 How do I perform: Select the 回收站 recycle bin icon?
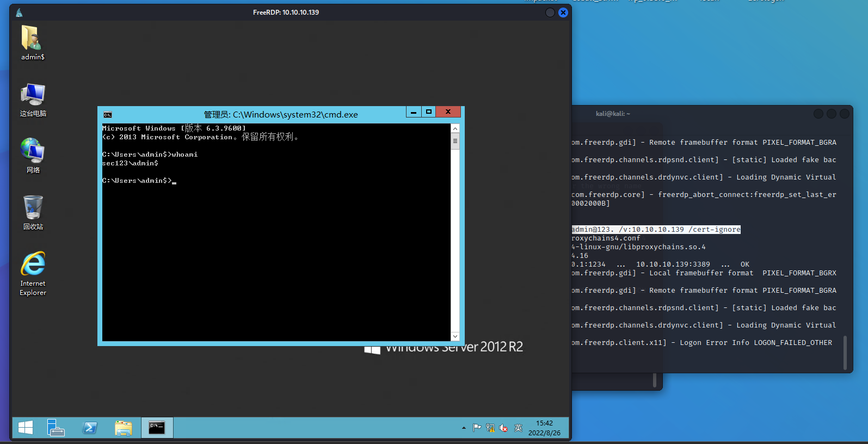[33, 213]
